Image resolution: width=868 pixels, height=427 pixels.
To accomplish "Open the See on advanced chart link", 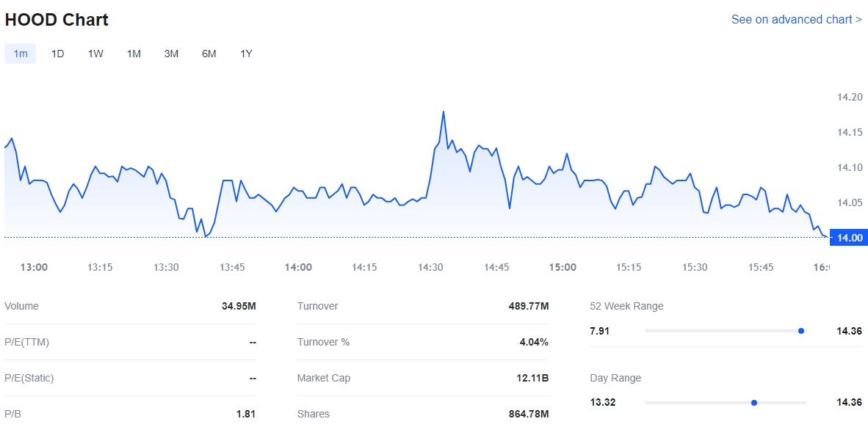I will coord(796,20).
